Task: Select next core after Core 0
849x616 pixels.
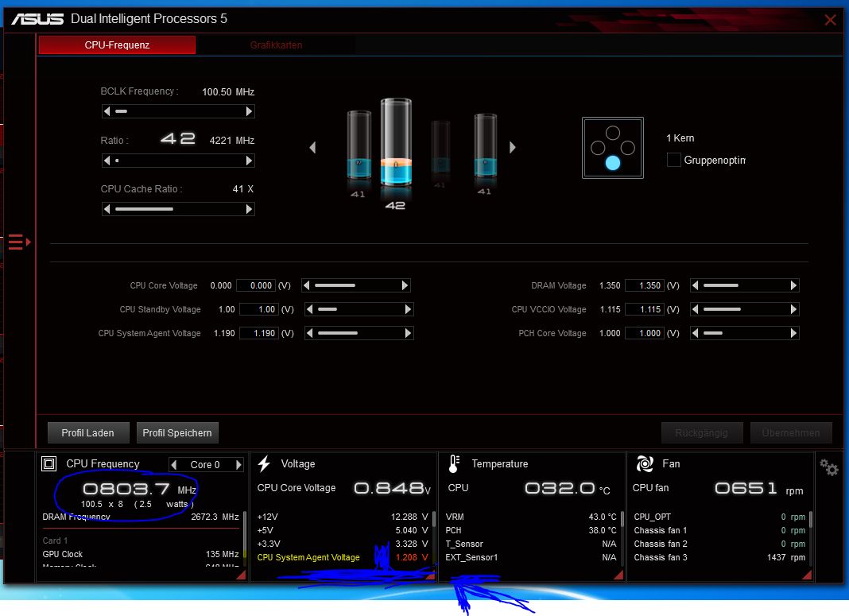Action: pos(238,464)
